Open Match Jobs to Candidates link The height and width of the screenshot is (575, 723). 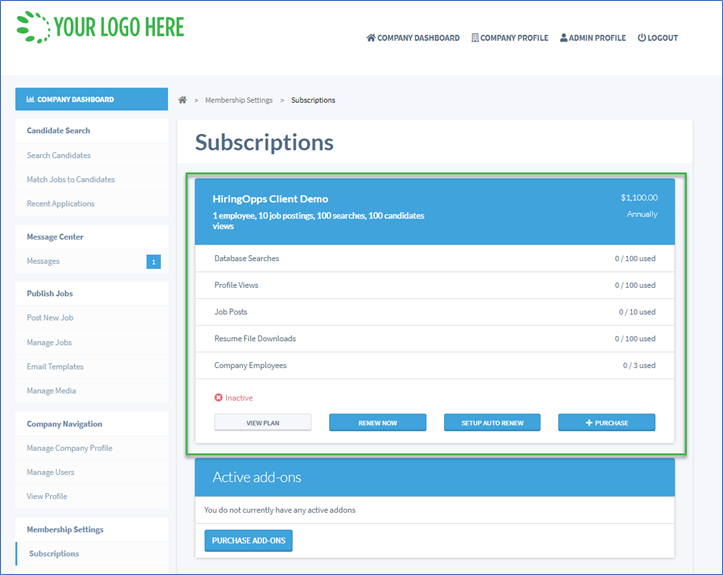point(71,180)
